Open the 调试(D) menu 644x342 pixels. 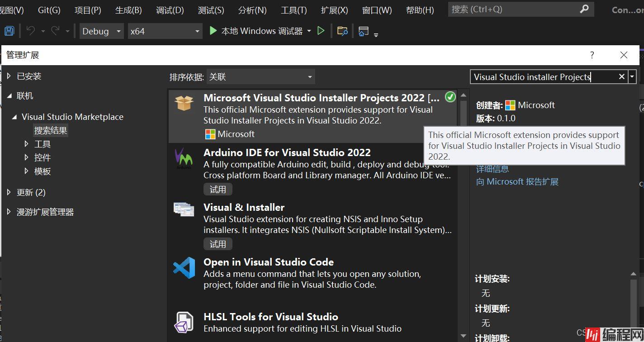(x=170, y=10)
